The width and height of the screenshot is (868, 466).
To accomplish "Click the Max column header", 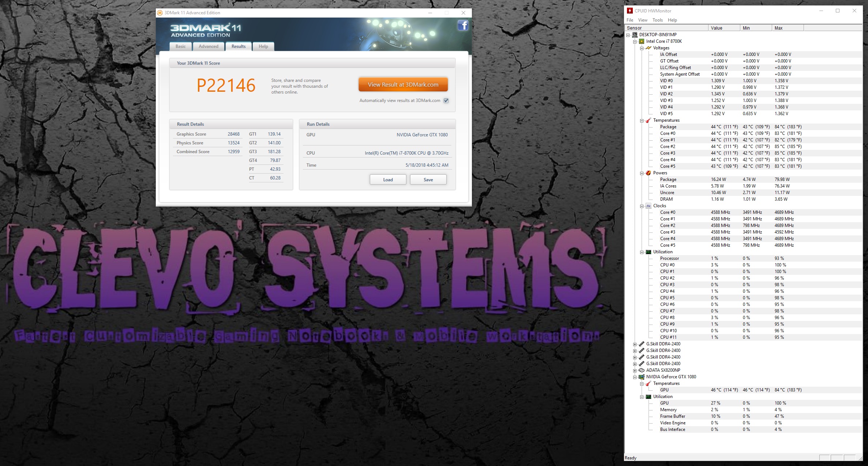I will click(x=788, y=28).
